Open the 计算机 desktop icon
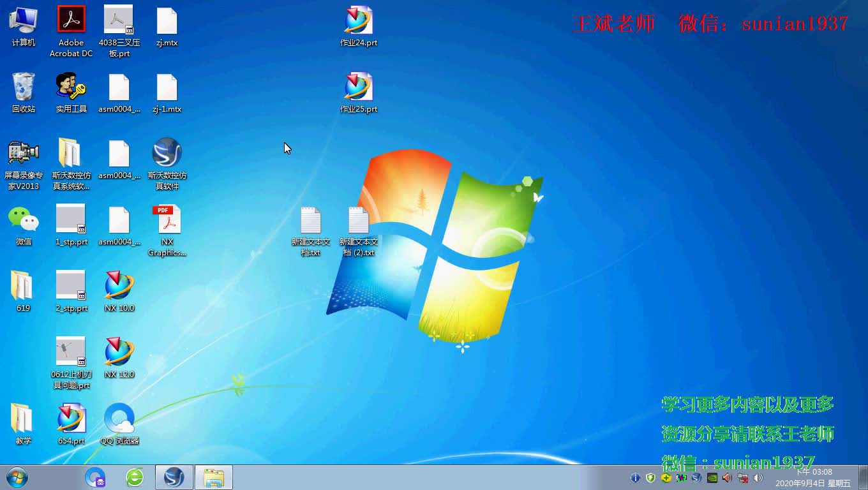This screenshot has width=868, height=490. click(x=24, y=27)
